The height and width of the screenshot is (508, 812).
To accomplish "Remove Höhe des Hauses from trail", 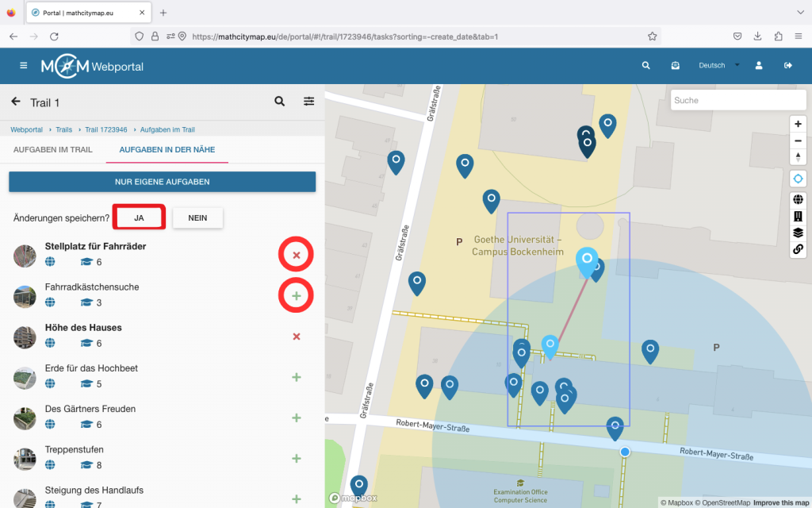I will click(297, 337).
